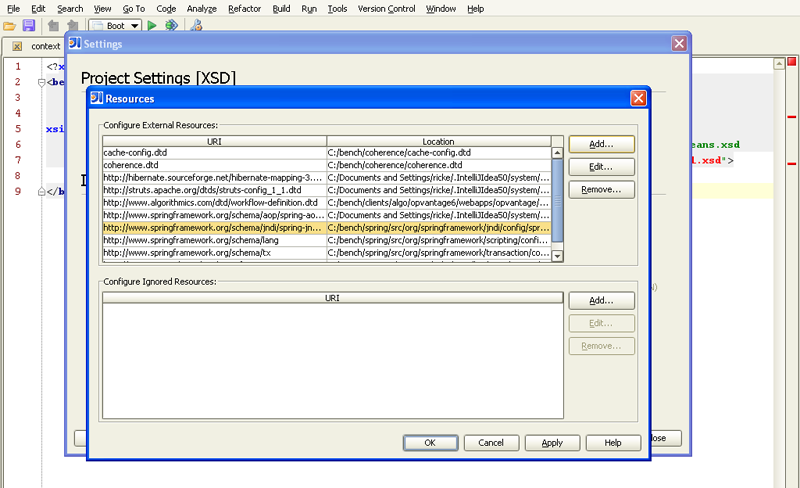The width and height of the screenshot is (800, 488).
Task: Click Add for external resources
Action: pyautogui.click(x=601, y=145)
